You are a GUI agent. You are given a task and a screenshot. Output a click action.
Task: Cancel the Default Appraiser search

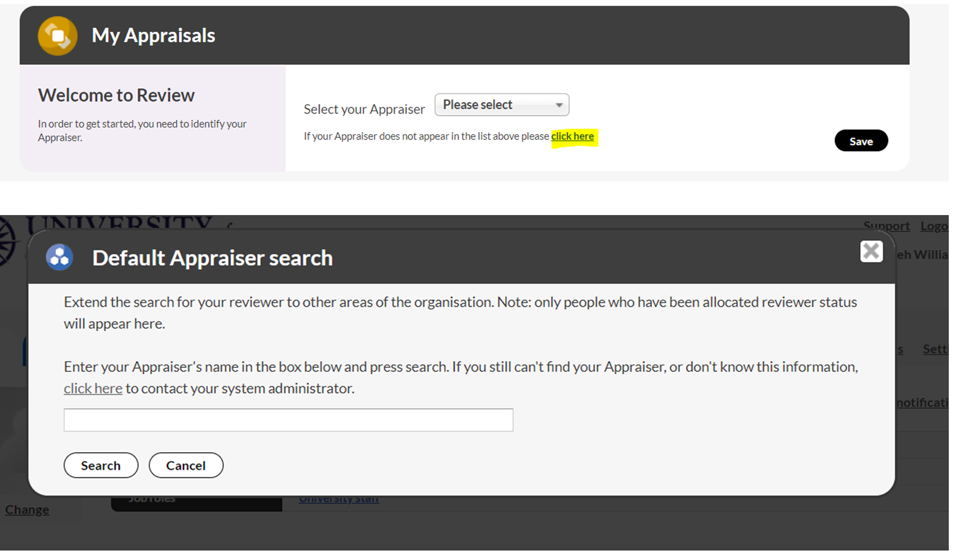click(186, 465)
